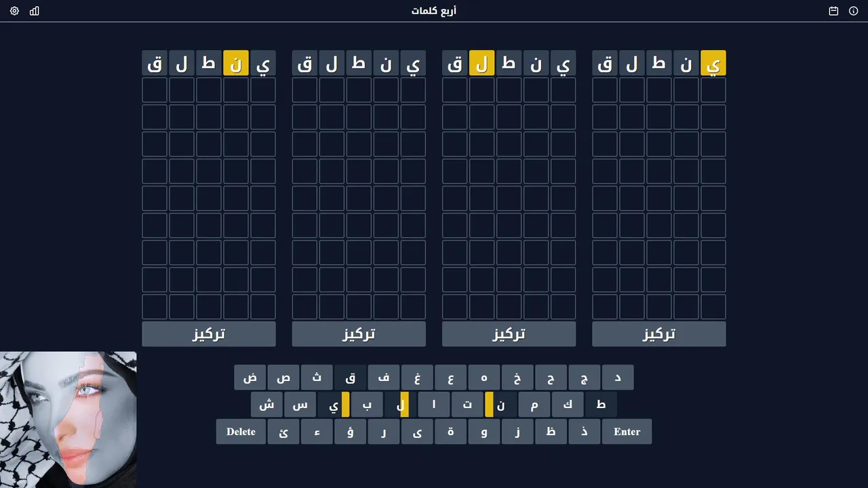
Task: Tap the د key
Action: click(x=618, y=378)
